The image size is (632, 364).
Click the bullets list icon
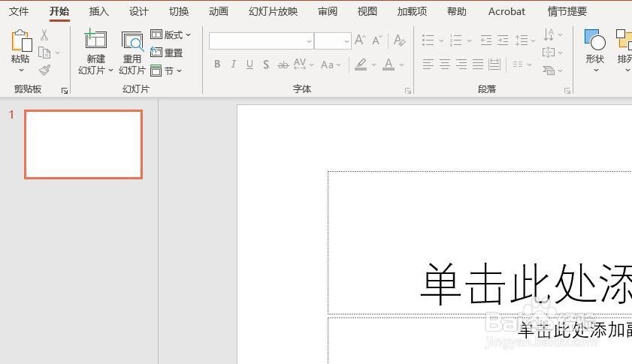pyautogui.click(x=428, y=41)
